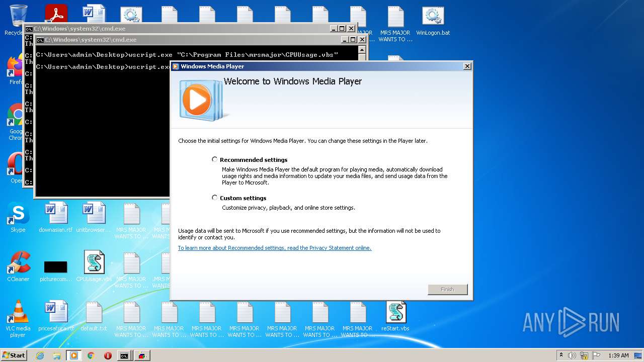Select the MRS MAJOR file beside WinLogon.bat
The image size is (644, 362).
(395, 24)
